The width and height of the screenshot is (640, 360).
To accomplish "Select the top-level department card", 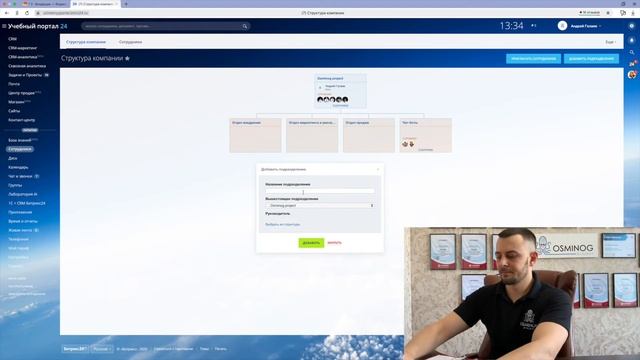I will click(x=340, y=91).
